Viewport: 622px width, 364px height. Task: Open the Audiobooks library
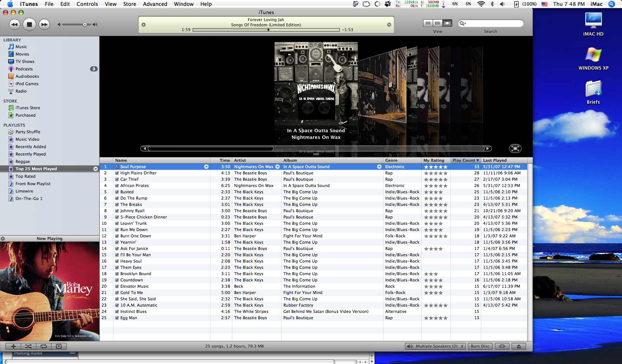pos(27,76)
